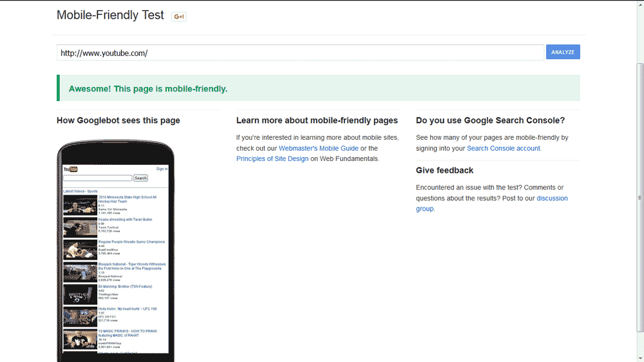Viewport: 644px width, 362px height.
Task: Open '2016 Minnesota State High School All Hockey Hair Team' title
Action: point(128,199)
